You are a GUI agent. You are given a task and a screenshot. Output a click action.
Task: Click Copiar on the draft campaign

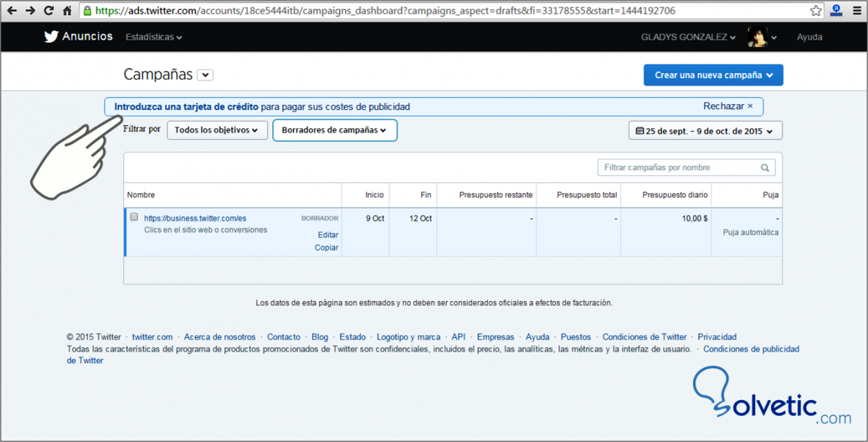click(327, 248)
